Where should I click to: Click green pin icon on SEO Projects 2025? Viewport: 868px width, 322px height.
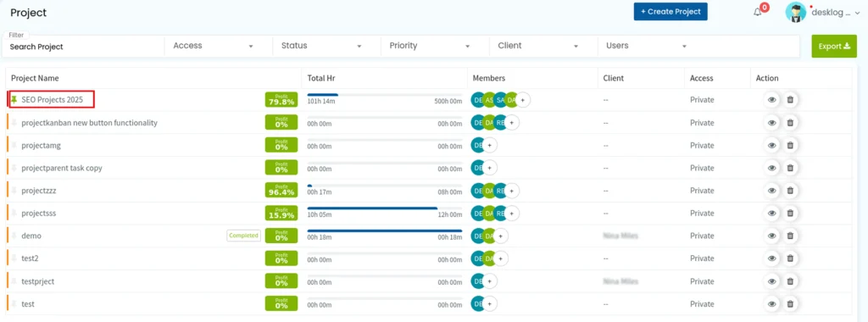14,100
